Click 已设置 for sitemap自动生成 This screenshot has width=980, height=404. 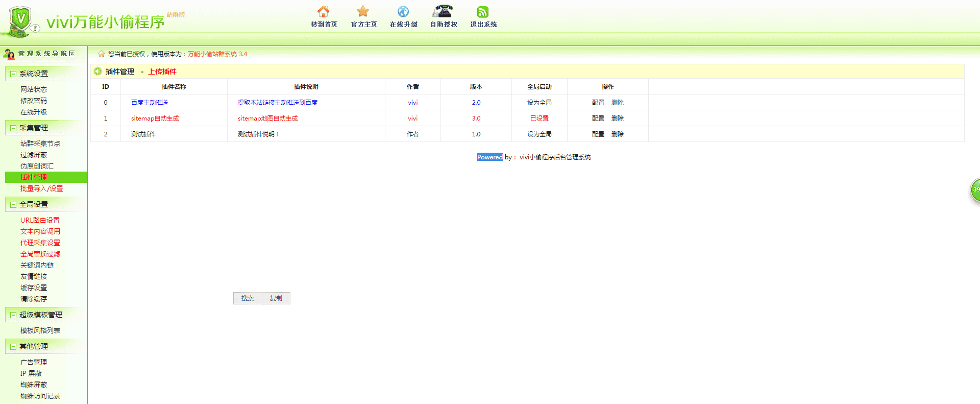coord(540,118)
